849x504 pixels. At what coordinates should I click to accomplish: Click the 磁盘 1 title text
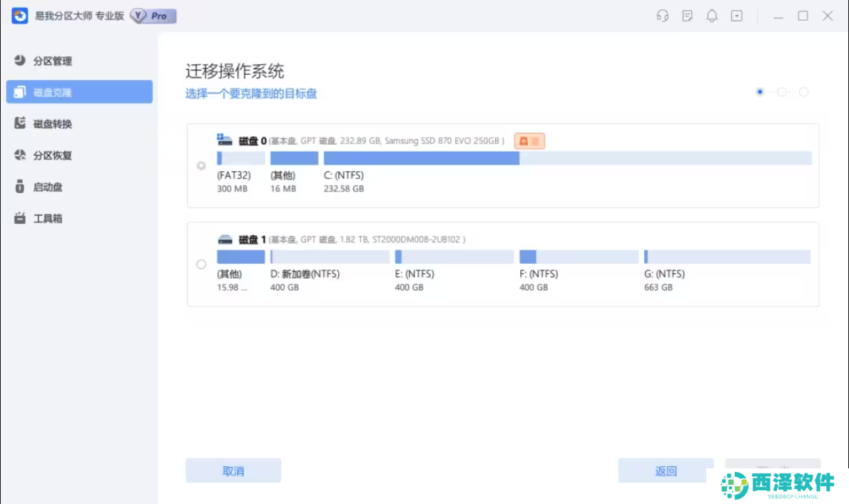point(253,239)
